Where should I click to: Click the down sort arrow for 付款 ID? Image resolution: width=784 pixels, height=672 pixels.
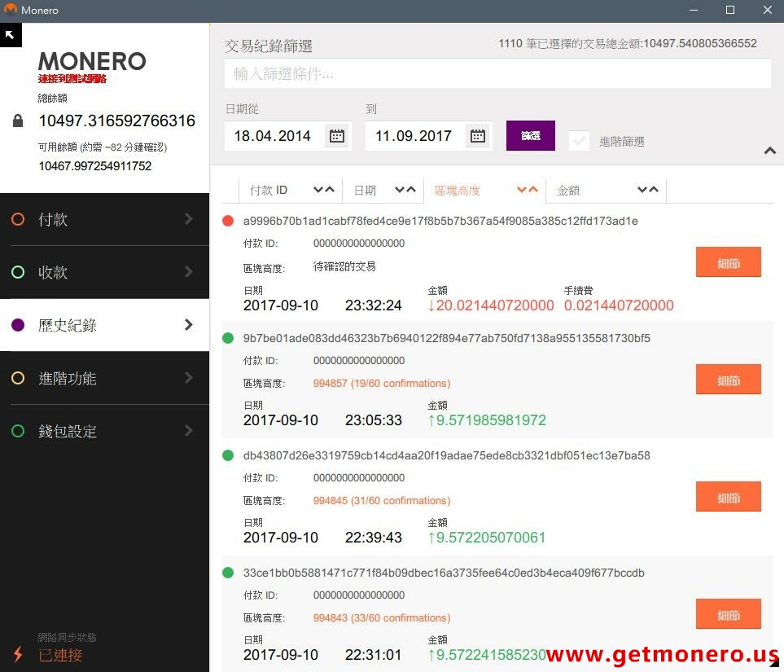point(318,190)
